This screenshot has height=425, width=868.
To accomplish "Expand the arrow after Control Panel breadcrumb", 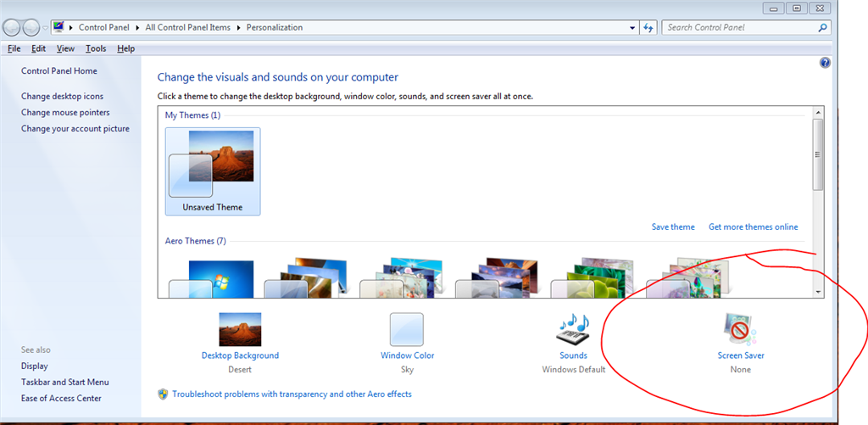I will pyautogui.click(x=137, y=27).
